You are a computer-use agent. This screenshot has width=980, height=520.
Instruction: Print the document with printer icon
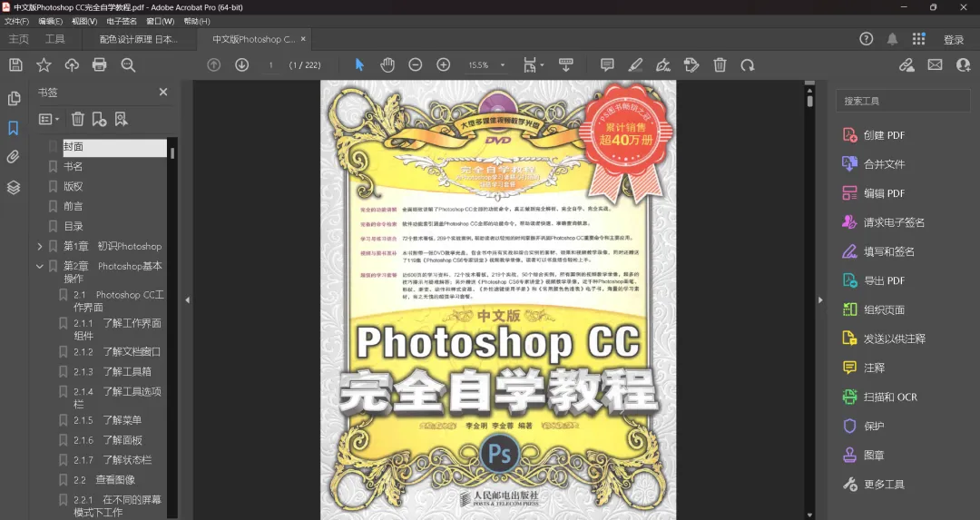[100, 65]
